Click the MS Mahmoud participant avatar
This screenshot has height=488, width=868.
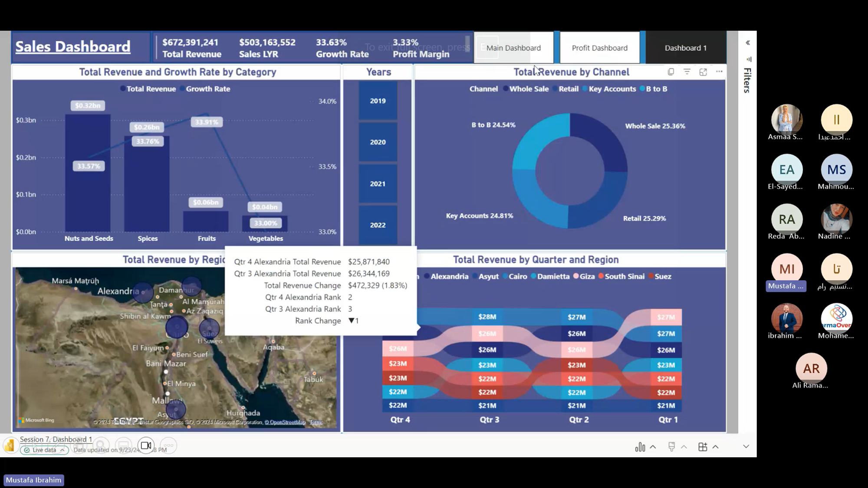pos(836,169)
